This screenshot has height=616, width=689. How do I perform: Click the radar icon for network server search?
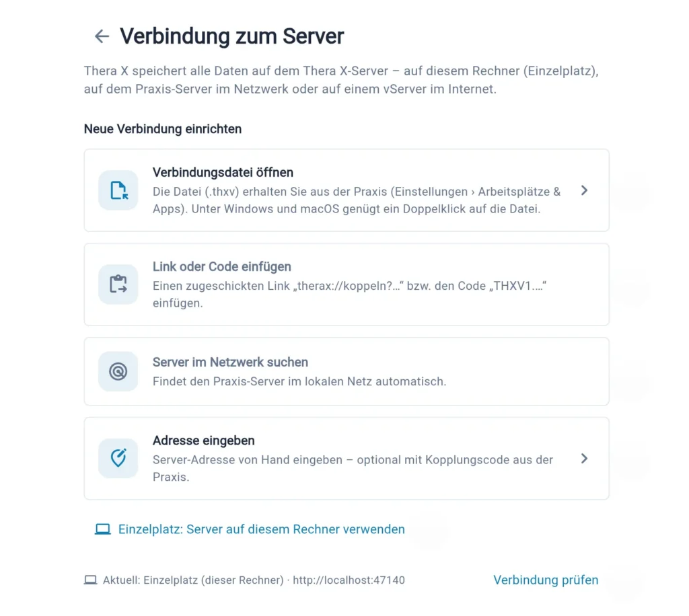pyautogui.click(x=118, y=371)
